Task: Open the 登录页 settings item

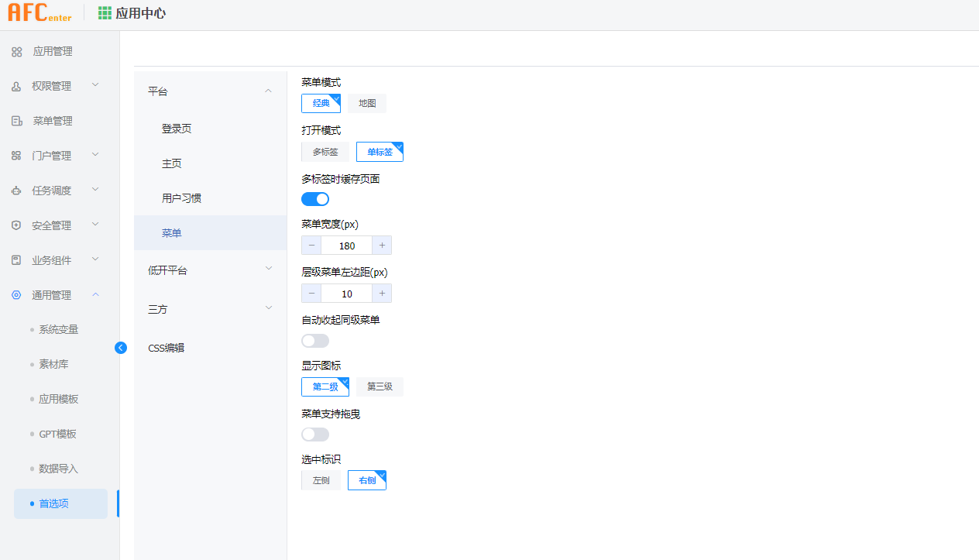Action: 177,129
